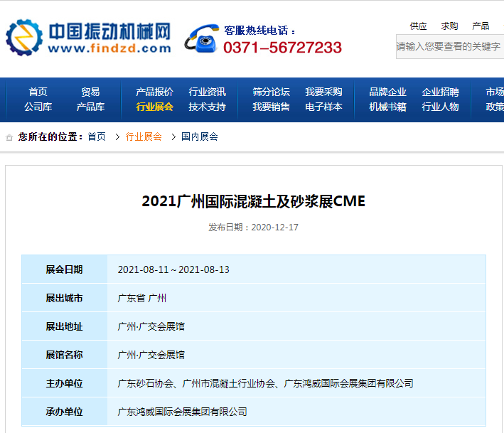The image size is (504, 433).
Task: Click the 国内展会 breadcrumb link
Action: tap(199, 137)
